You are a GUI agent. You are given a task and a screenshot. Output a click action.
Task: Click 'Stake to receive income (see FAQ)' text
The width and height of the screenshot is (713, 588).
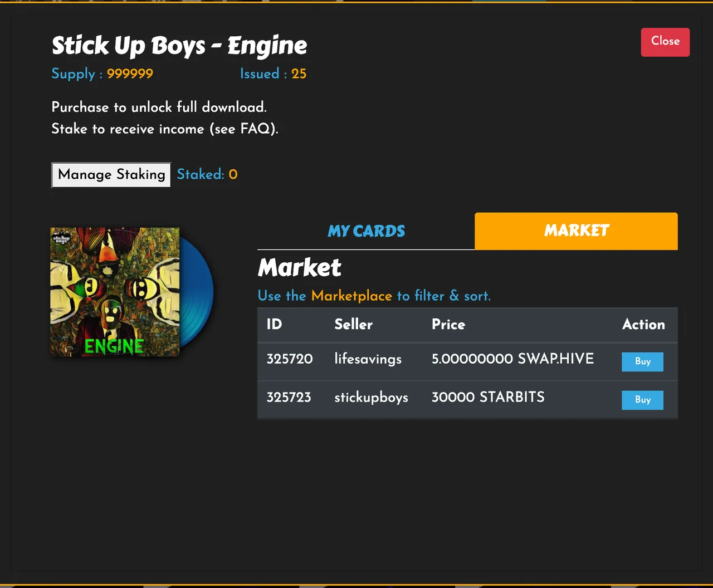click(x=165, y=129)
